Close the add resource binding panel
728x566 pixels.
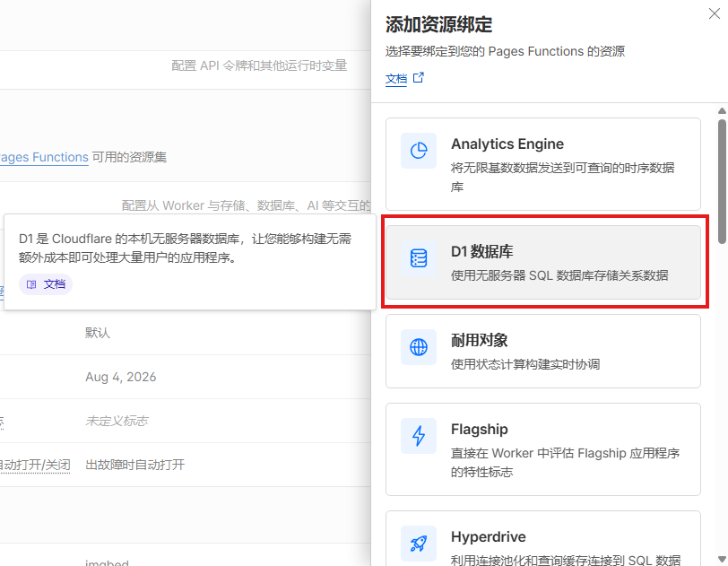(714, 14)
